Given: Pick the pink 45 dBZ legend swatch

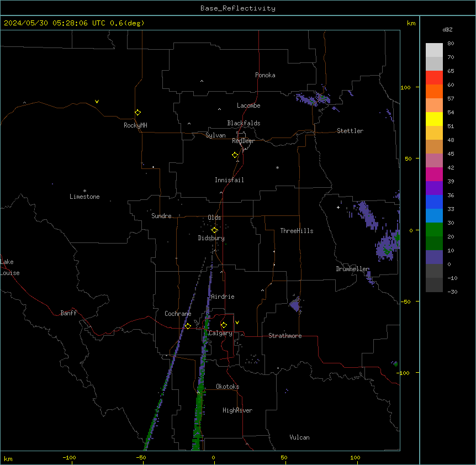Looking at the screenshot, I should [434, 160].
